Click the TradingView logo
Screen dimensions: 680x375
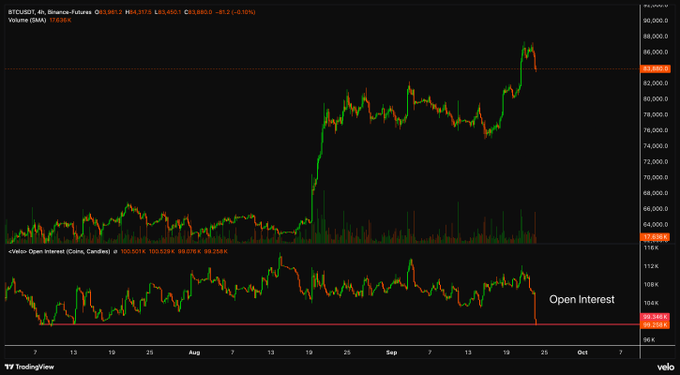point(29,367)
